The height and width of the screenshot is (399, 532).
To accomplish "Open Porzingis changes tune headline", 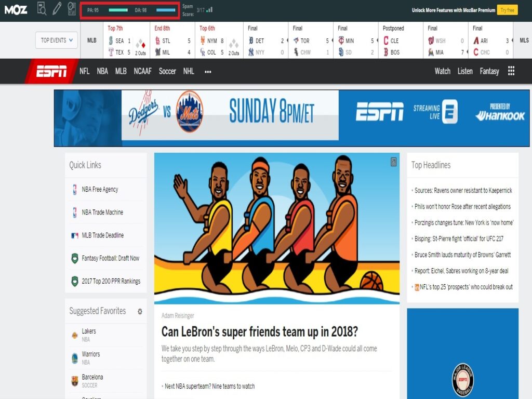I will (464, 222).
